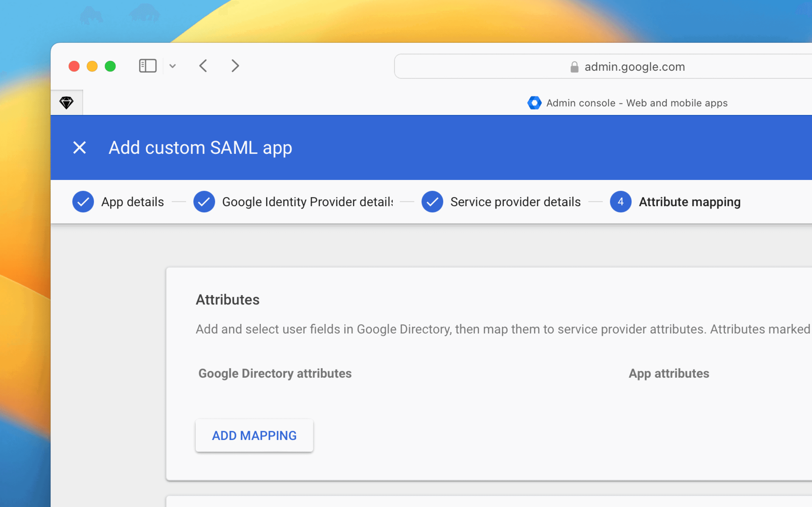Click the Safari sidebar toggle icon
812x507 pixels.
click(148, 66)
